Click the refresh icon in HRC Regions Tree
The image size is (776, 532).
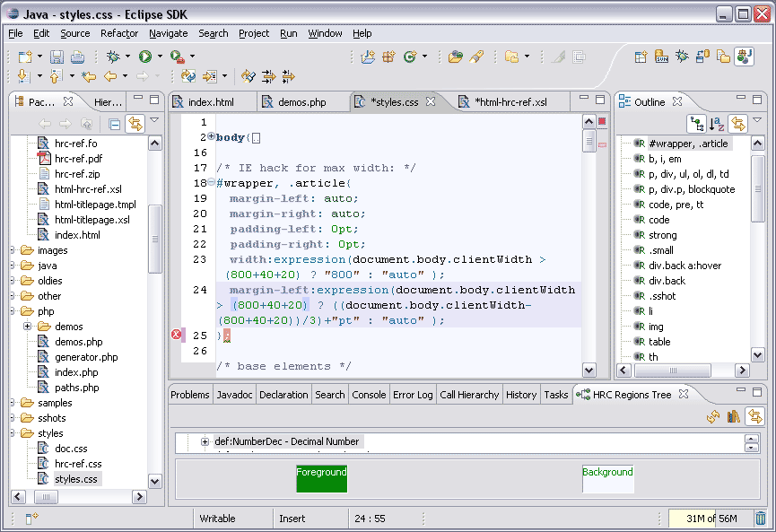tap(713, 416)
